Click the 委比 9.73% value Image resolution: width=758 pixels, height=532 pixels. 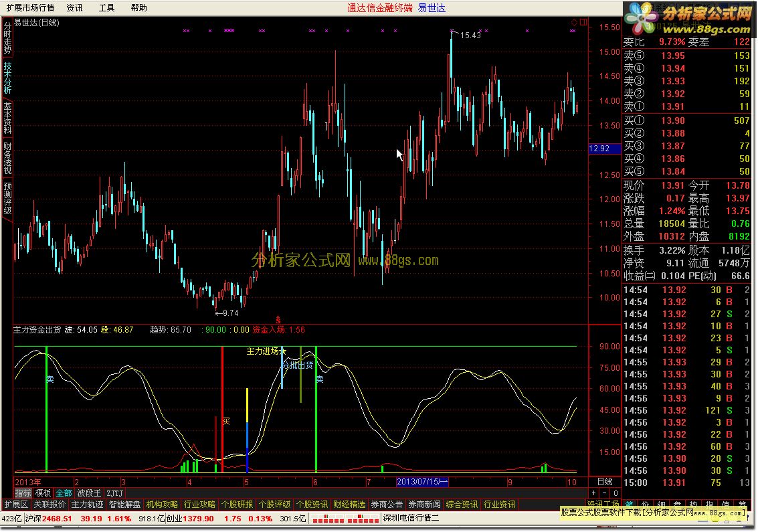[672, 42]
